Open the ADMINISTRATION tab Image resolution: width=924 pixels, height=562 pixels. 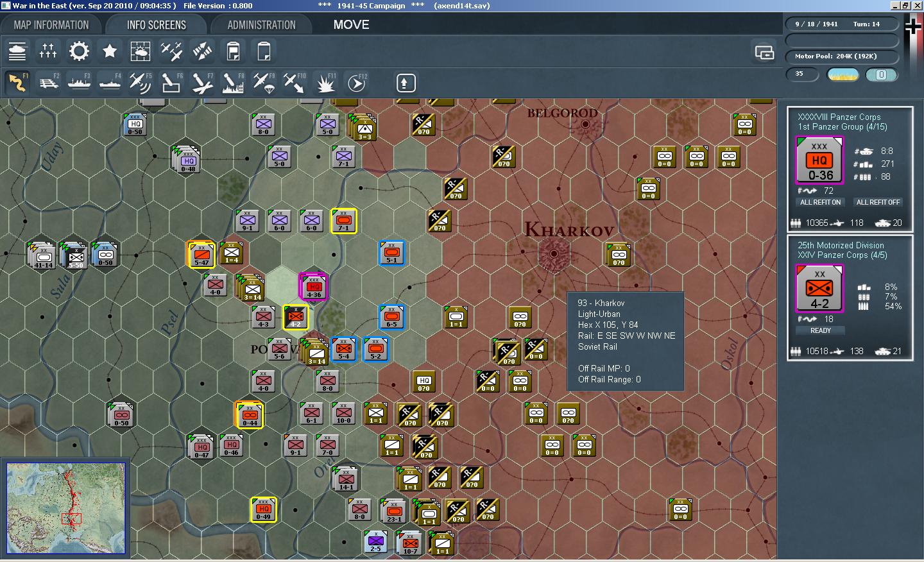pyautogui.click(x=262, y=25)
